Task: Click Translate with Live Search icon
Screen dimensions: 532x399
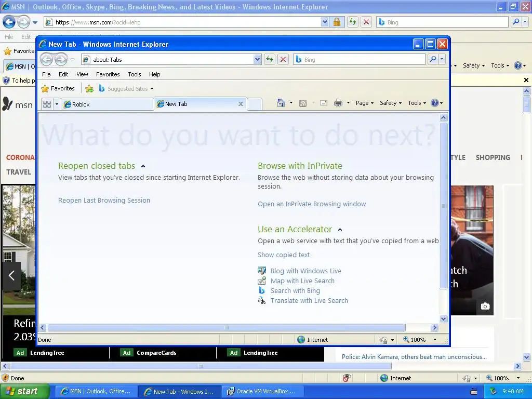Action: click(x=262, y=300)
